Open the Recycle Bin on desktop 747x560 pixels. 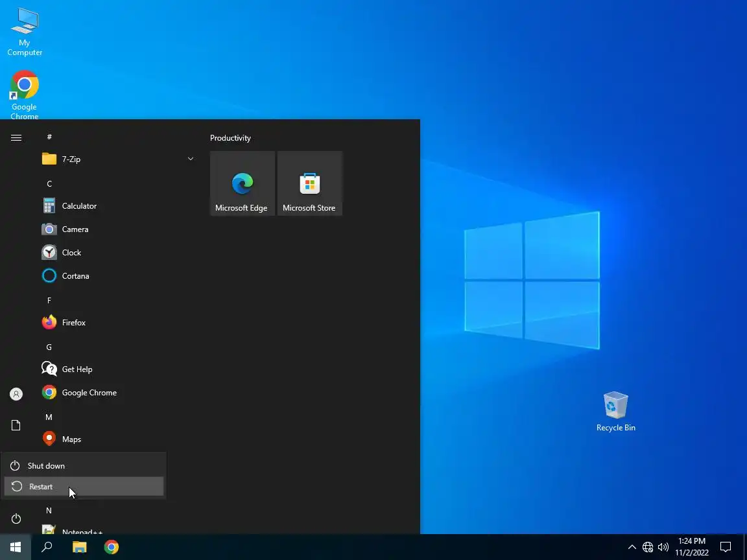(615, 412)
